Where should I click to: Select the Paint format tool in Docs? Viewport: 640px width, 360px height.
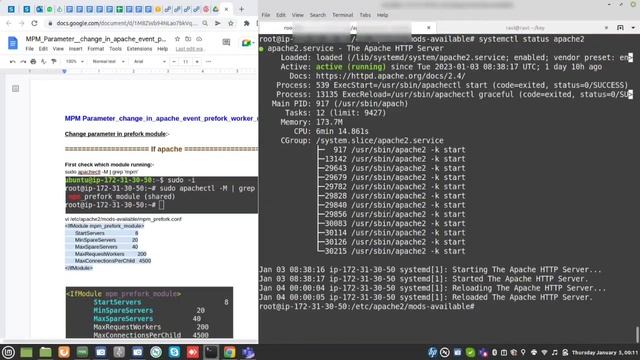click(x=53, y=62)
